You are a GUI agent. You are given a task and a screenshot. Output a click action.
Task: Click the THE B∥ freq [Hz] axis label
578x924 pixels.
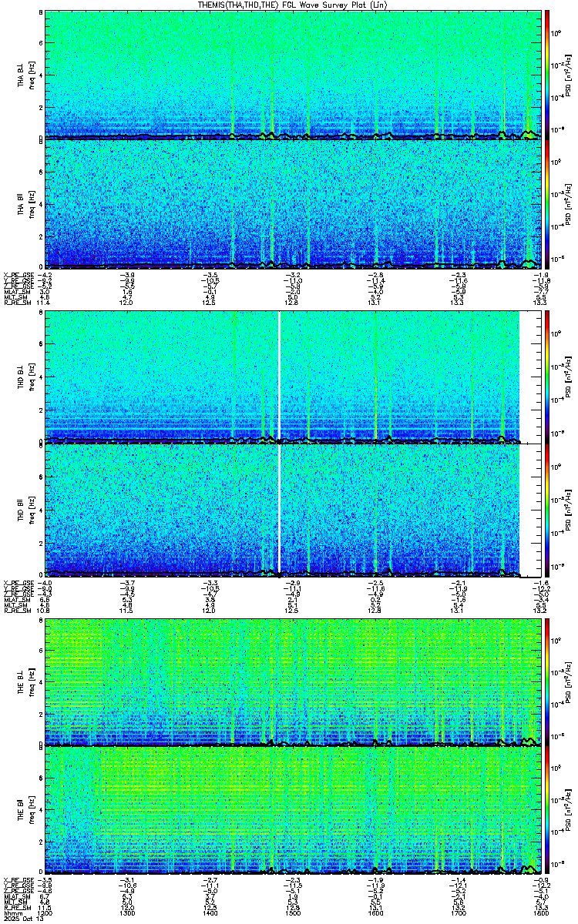[x=31, y=810]
